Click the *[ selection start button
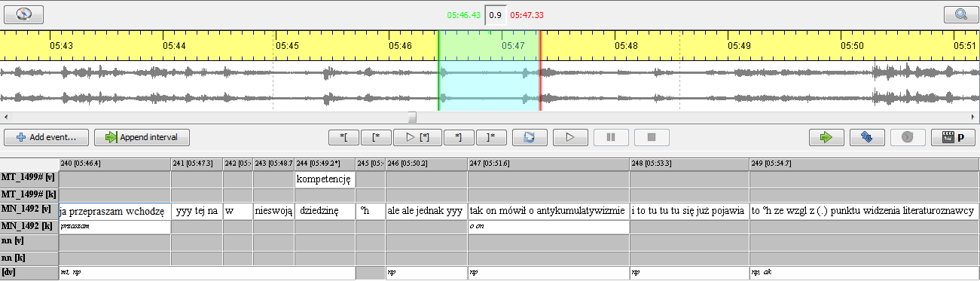 point(345,137)
